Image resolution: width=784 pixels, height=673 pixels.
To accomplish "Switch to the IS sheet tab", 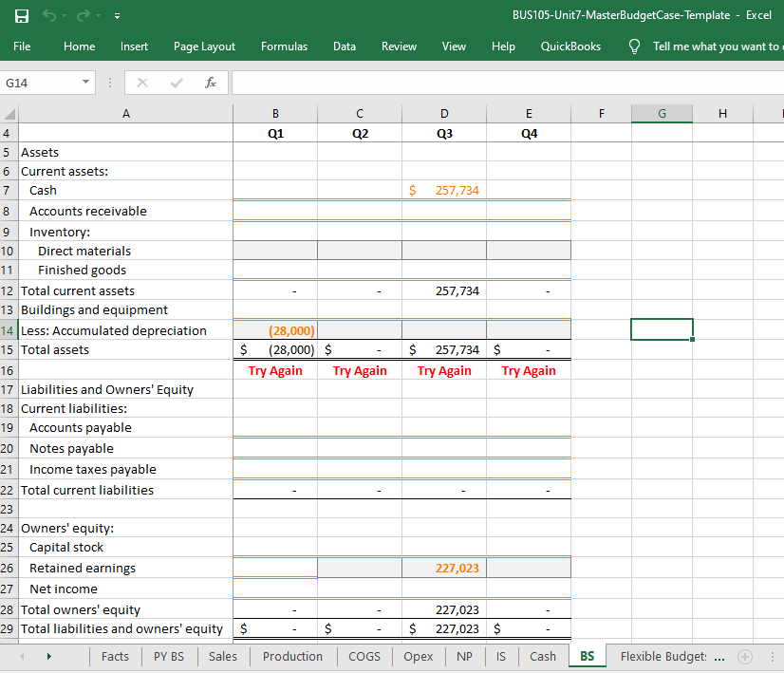I will (501, 657).
